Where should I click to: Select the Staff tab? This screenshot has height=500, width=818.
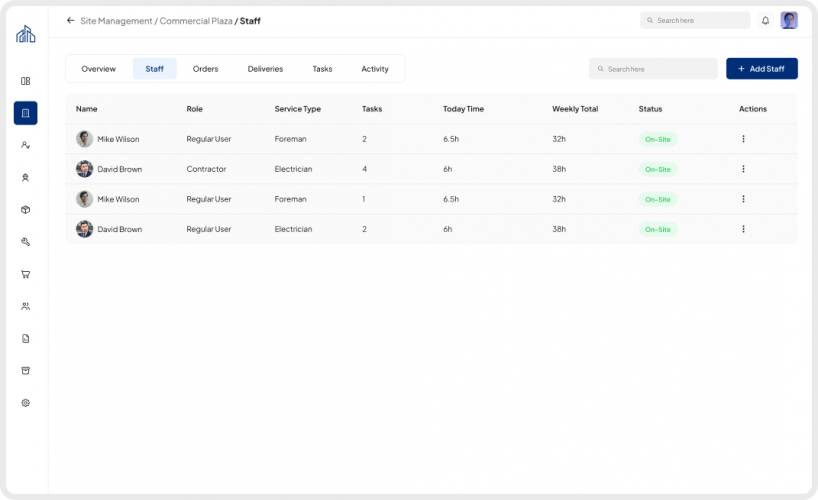(154, 69)
